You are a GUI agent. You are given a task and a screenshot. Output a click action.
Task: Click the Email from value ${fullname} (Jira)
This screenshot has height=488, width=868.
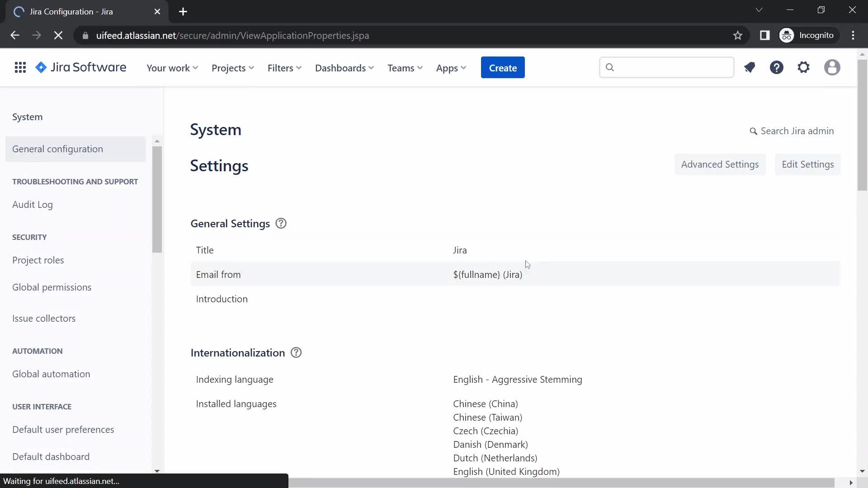pyautogui.click(x=487, y=275)
